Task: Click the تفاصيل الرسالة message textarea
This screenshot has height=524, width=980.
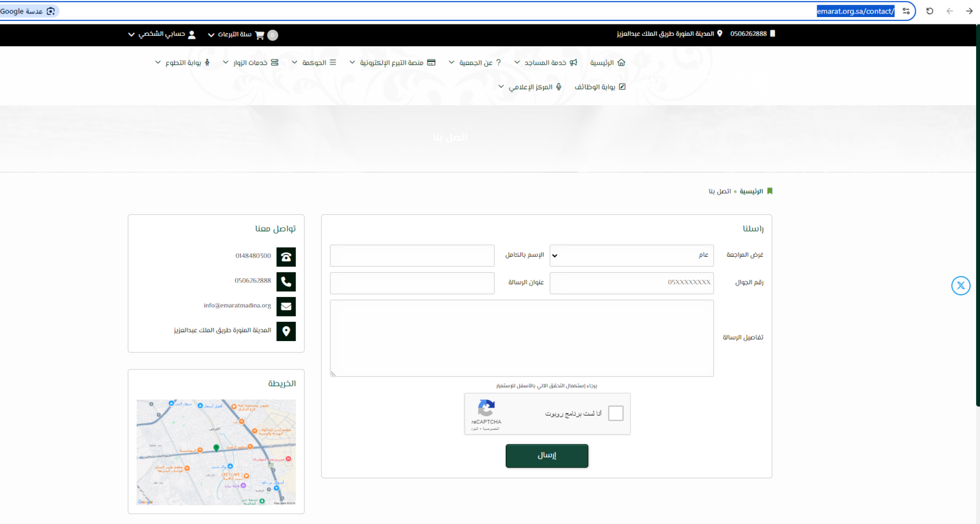Action: click(x=521, y=338)
